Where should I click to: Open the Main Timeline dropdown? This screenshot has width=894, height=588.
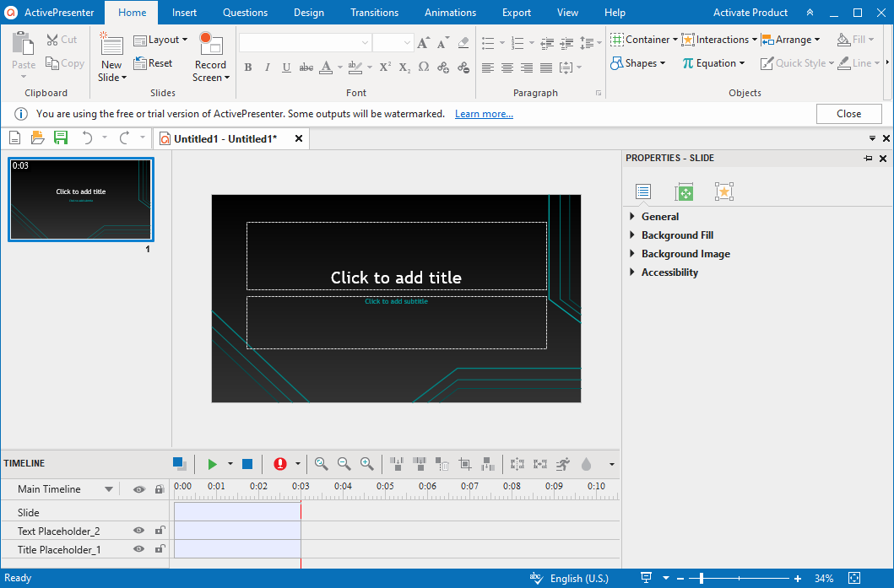[x=108, y=489]
